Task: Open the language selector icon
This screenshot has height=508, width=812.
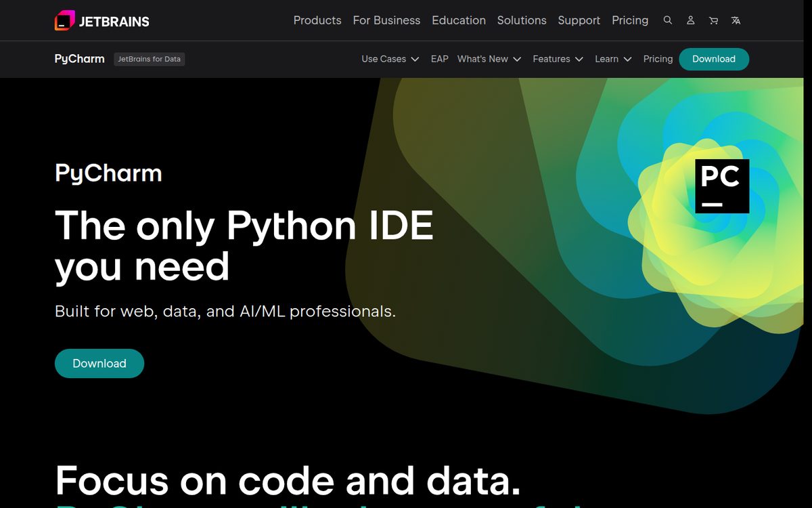Action: pos(736,20)
